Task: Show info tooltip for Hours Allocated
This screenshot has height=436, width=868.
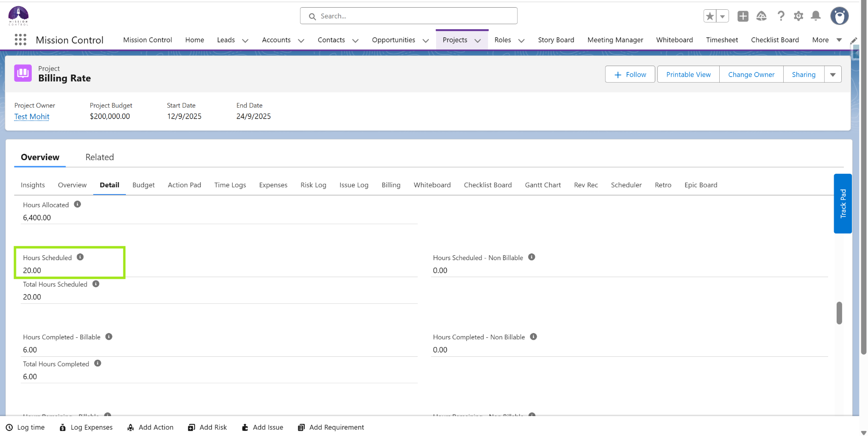Action: [78, 204]
